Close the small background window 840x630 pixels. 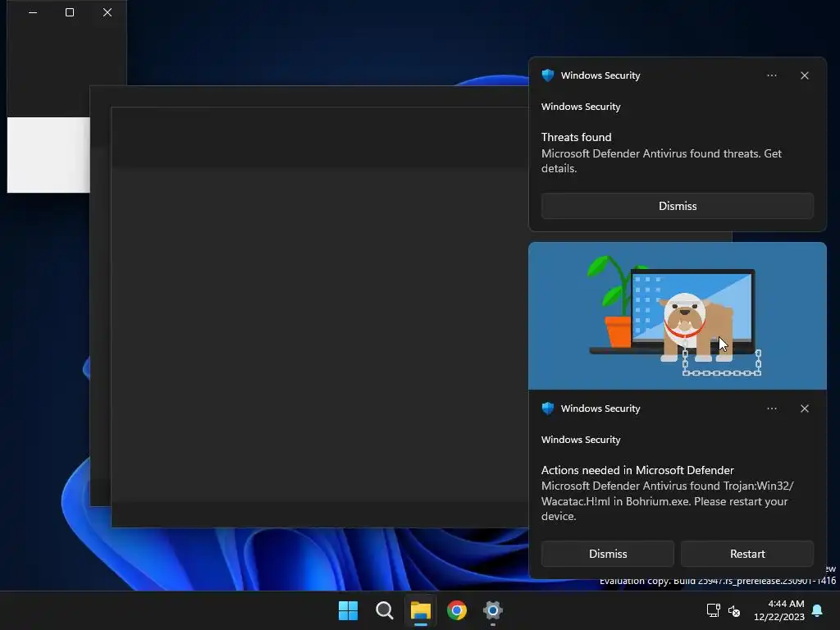tap(107, 12)
